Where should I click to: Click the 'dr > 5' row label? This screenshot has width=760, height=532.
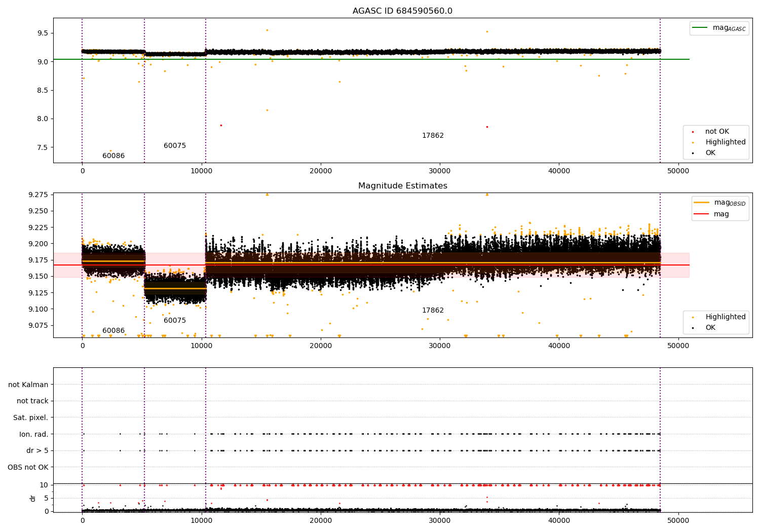(x=37, y=451)
